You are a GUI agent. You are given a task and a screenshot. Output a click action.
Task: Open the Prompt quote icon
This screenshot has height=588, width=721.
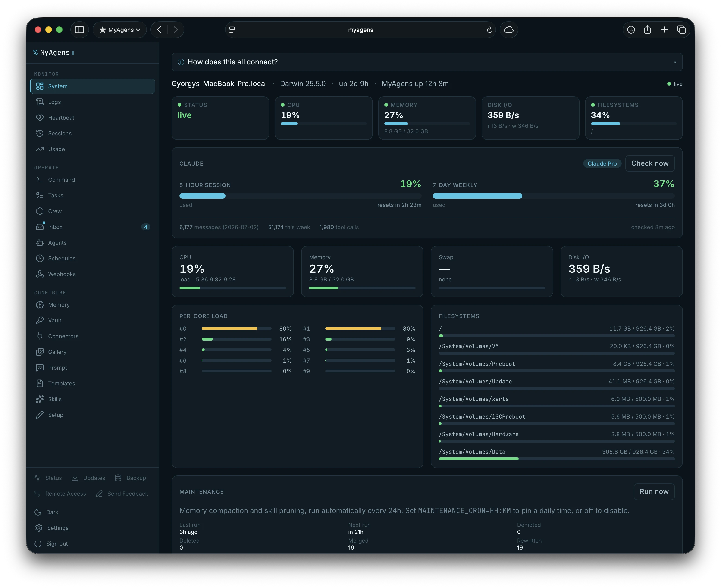pyautogui.click(x=40, y=368)
